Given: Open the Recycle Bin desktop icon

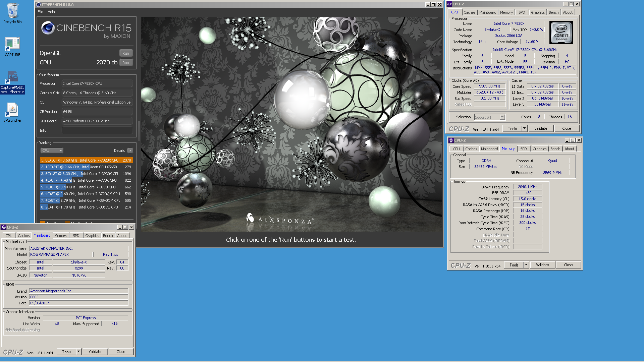Looking at the screenshot, I should coord(12,13).
